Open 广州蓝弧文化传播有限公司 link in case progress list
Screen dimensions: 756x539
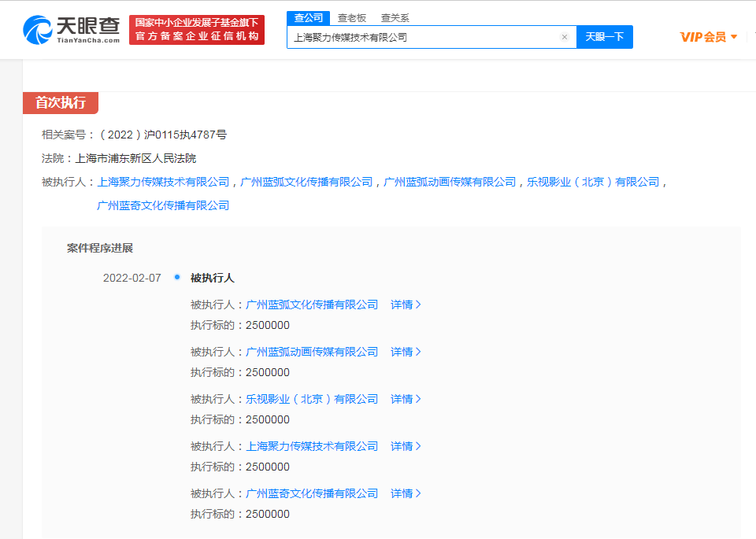point(312,305)
